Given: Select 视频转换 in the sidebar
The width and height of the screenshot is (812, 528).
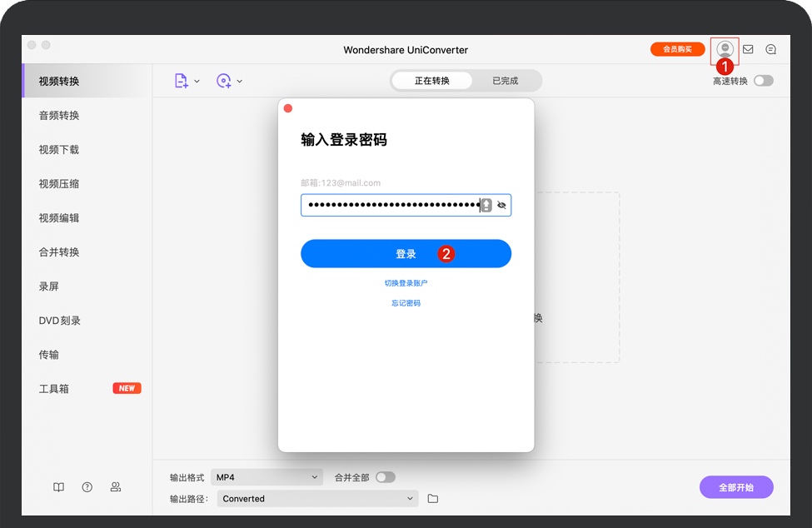Looking at the screenshot, I should (x=87, y=81).
